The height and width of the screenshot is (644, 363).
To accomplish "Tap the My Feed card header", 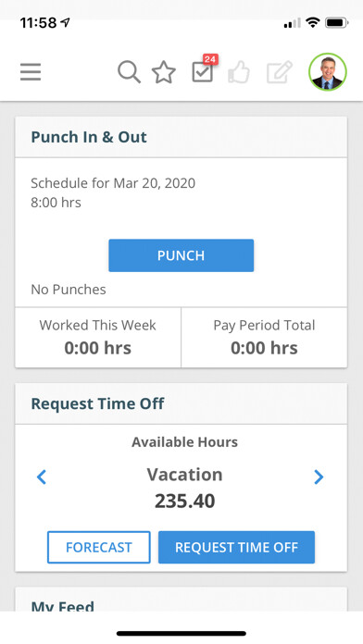I will coord(181,600).
